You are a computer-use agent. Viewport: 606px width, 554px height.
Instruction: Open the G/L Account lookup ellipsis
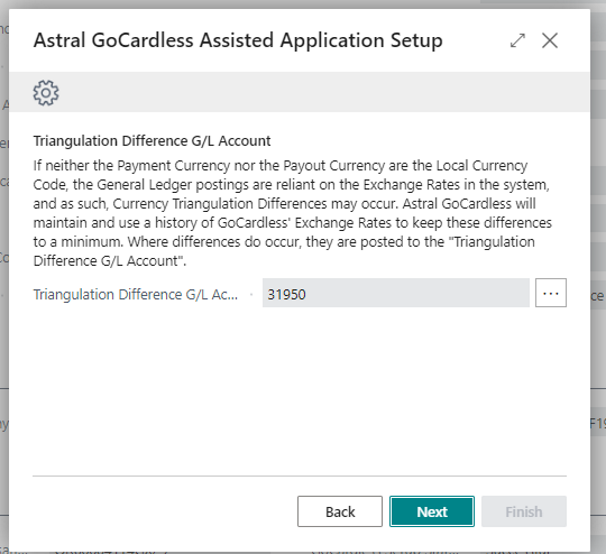551,293
